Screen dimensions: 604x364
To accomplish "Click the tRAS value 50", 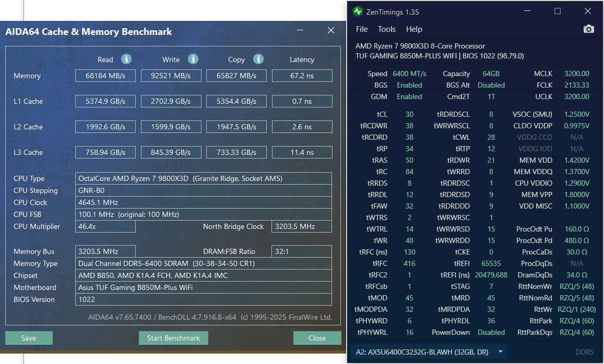I will (x=409, y=160).
